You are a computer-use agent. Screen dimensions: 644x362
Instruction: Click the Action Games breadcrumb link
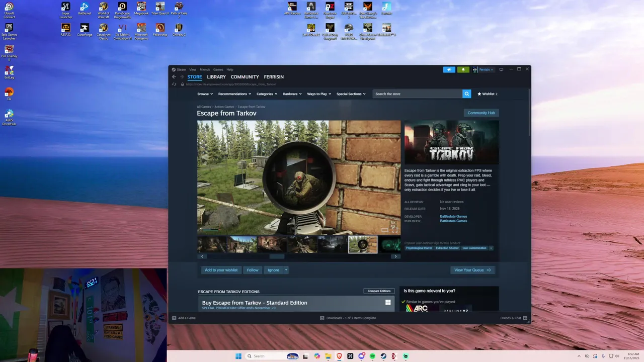(x=224, y=107)
